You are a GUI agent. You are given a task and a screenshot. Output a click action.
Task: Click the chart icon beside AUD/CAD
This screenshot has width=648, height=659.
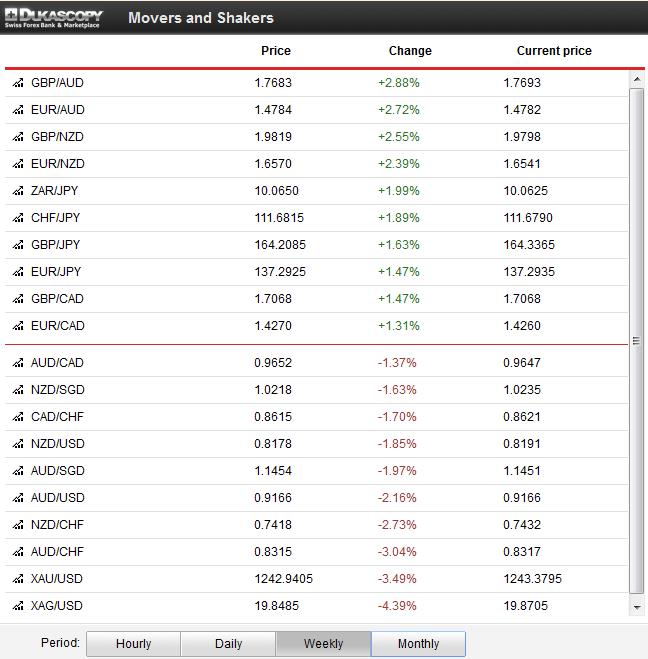click(18, 362)
